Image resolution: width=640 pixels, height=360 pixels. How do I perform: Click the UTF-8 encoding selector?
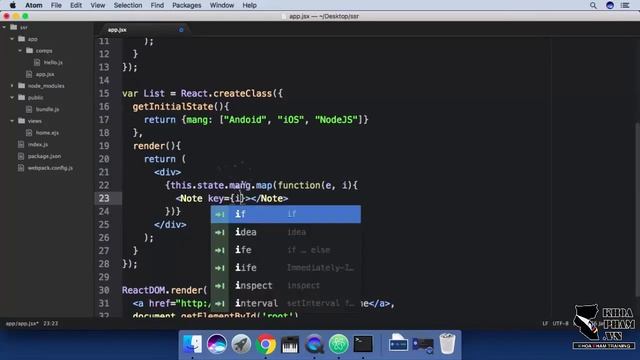click(x=561, y=324)
